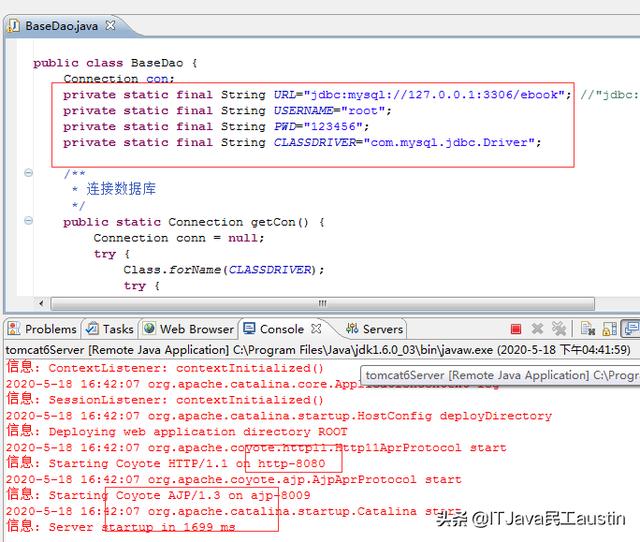Switch to the Servers tab

375,329
